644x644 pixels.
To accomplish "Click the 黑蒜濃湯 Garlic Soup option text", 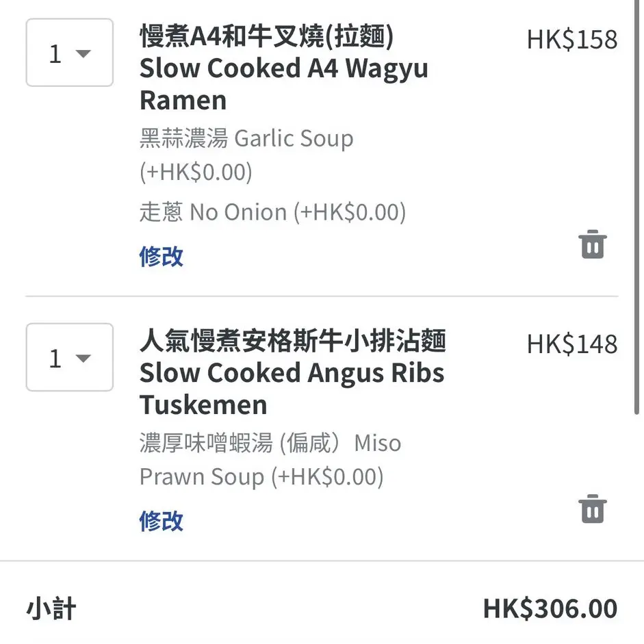I will pos(246,139).
